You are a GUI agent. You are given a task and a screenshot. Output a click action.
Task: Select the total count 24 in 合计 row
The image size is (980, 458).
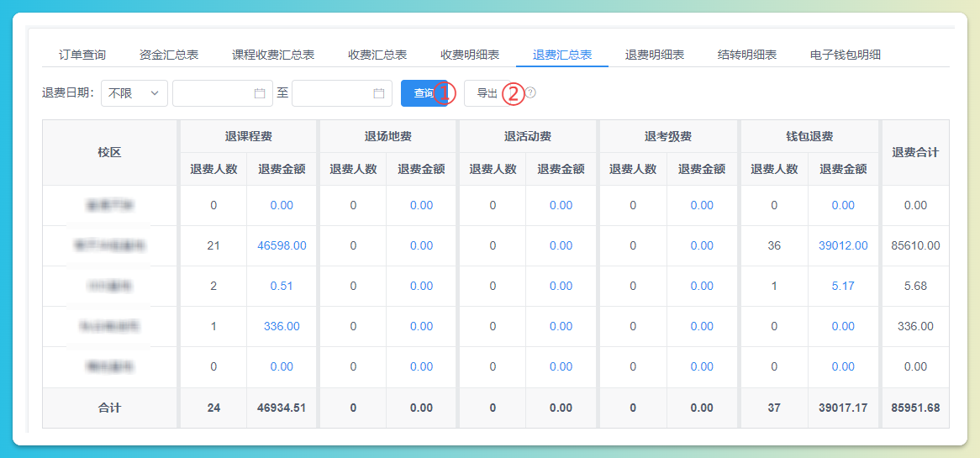(x=213, y=408)
